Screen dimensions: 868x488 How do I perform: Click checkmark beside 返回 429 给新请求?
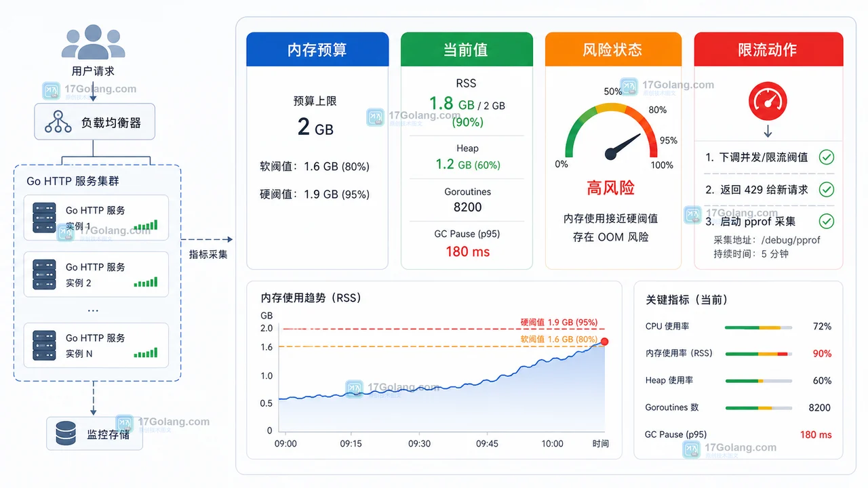tap(826, 189)
